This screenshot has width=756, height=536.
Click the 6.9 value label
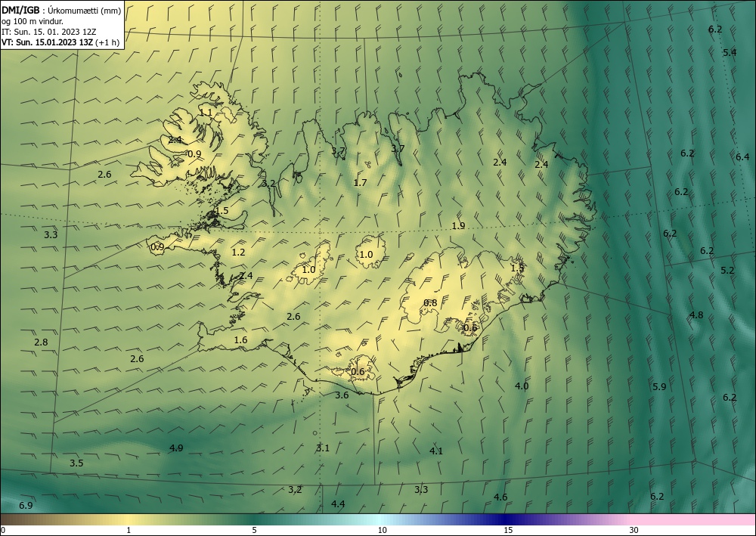[x=26, y=506]
